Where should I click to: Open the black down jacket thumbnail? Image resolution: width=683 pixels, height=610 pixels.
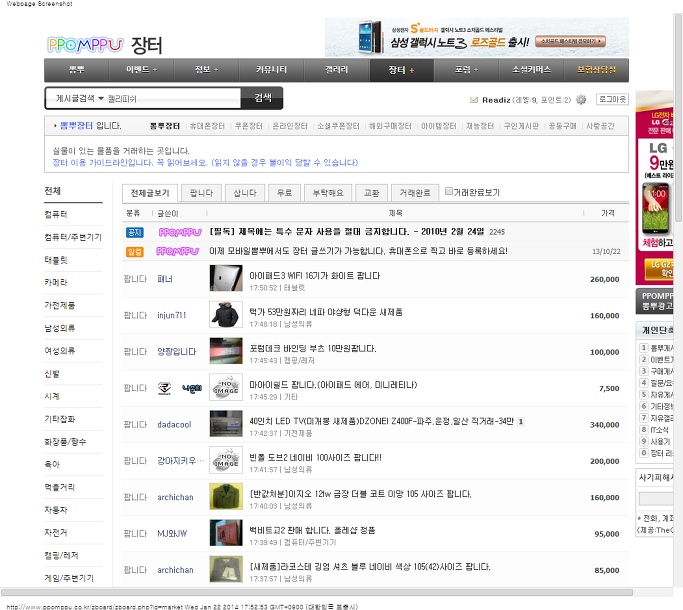[226, 315]
